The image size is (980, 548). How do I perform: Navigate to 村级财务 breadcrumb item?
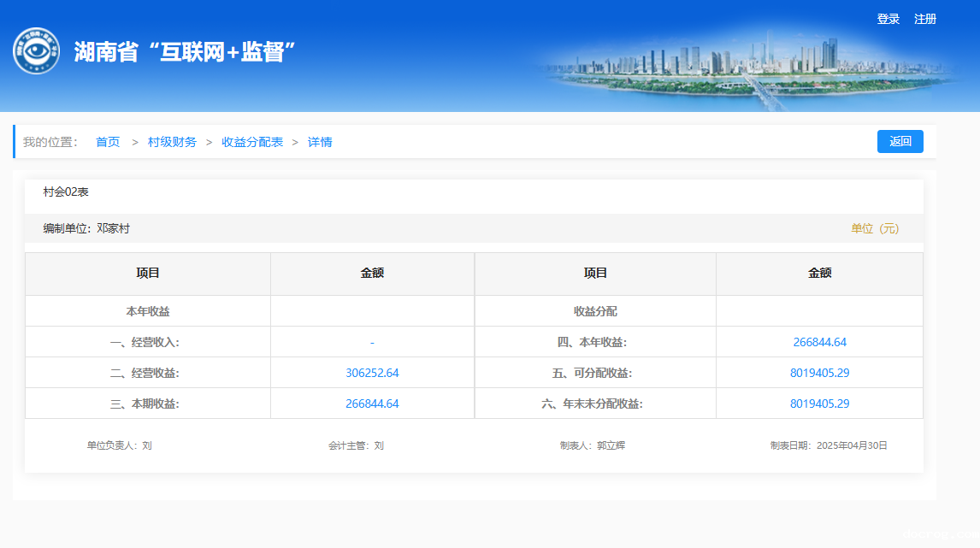[172, 142]
